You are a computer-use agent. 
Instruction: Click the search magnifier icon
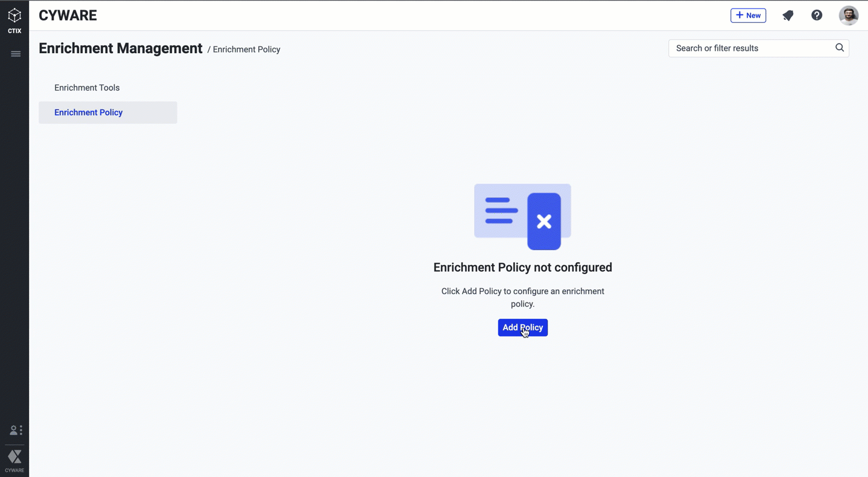point(839,48)
